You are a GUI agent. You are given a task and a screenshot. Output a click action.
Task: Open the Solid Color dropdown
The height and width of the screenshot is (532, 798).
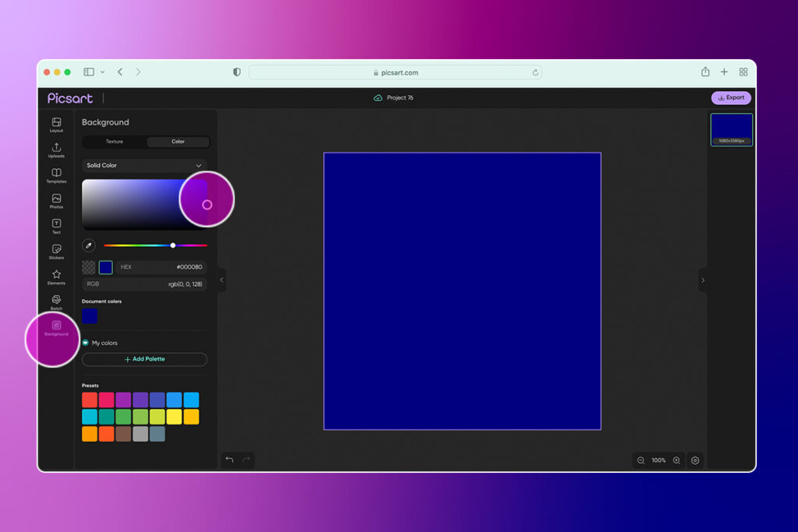coord(144,166)
